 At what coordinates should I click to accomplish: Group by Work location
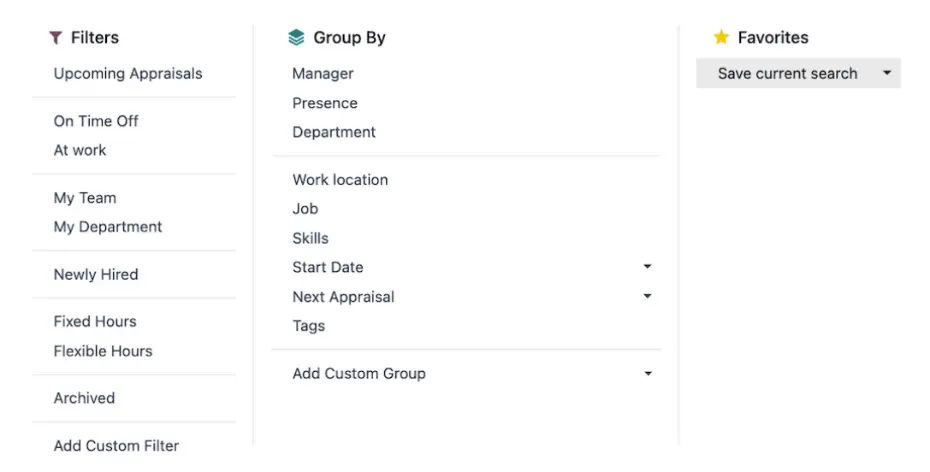tap(340, 180)
